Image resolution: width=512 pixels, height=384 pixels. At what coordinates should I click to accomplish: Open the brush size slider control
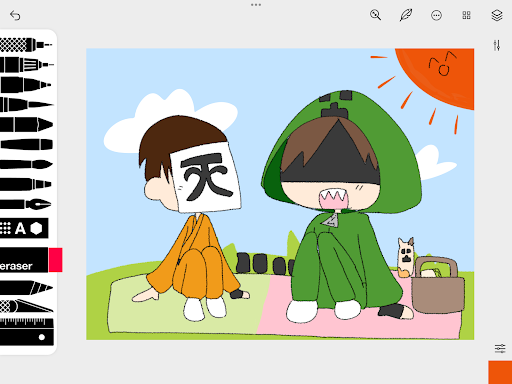[x=497, y=45]
